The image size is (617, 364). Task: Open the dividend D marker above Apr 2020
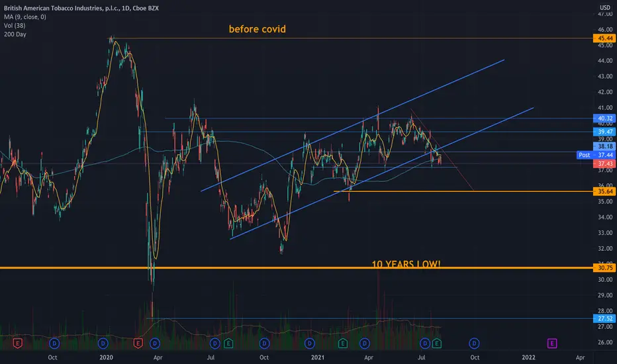pyautogui.click(x=155, y=343)
